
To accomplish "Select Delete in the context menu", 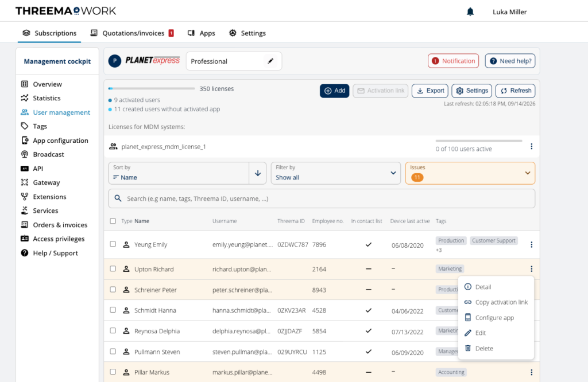I will point(496,348).
